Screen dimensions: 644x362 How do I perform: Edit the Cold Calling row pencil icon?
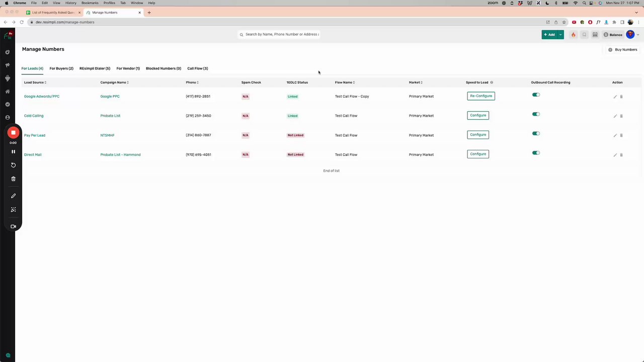click(x=615, y=116)
